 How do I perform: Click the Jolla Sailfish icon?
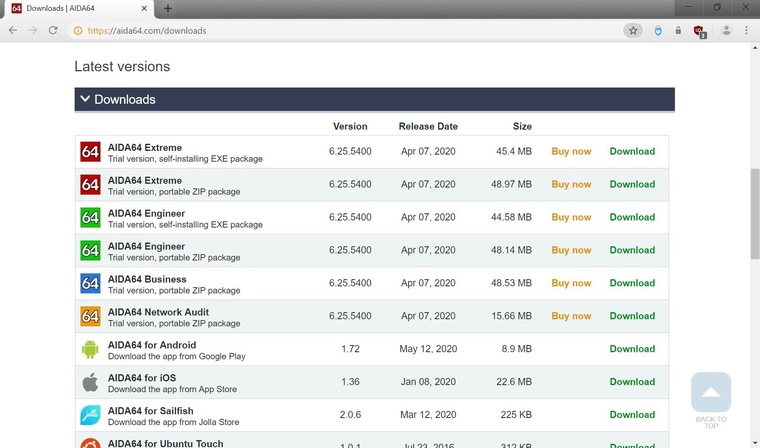pos(90,415)
